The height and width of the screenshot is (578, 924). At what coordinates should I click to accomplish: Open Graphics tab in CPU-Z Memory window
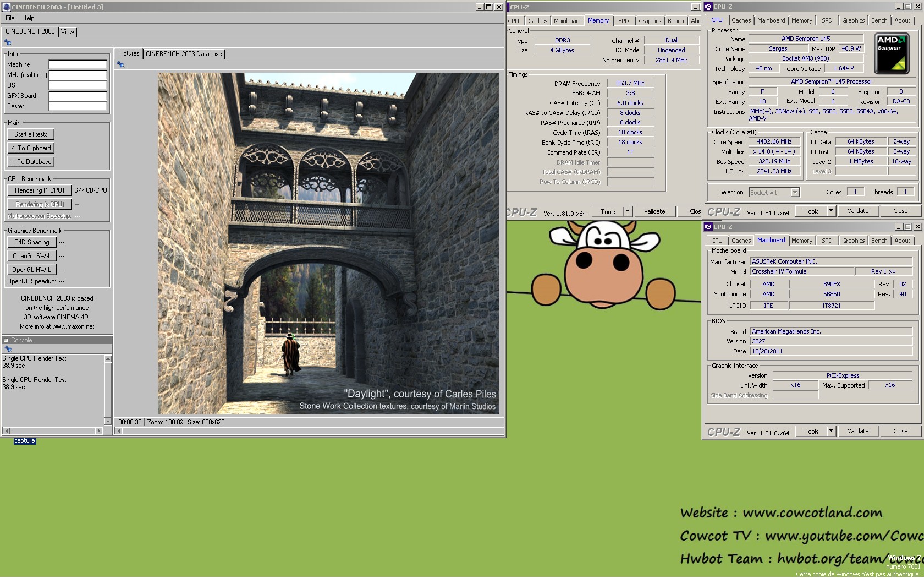650,21
